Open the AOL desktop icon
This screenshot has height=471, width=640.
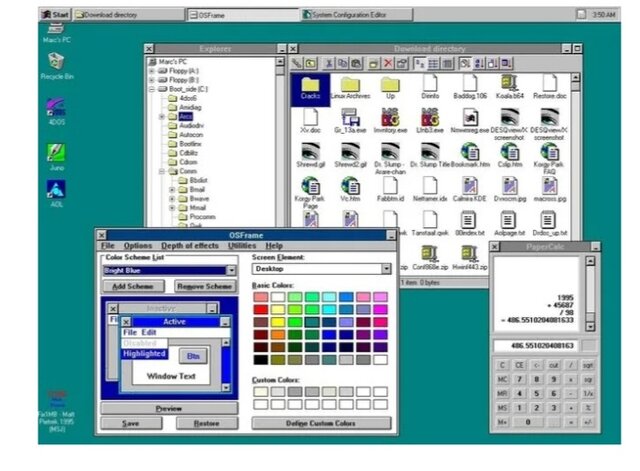tap(57, 194)
